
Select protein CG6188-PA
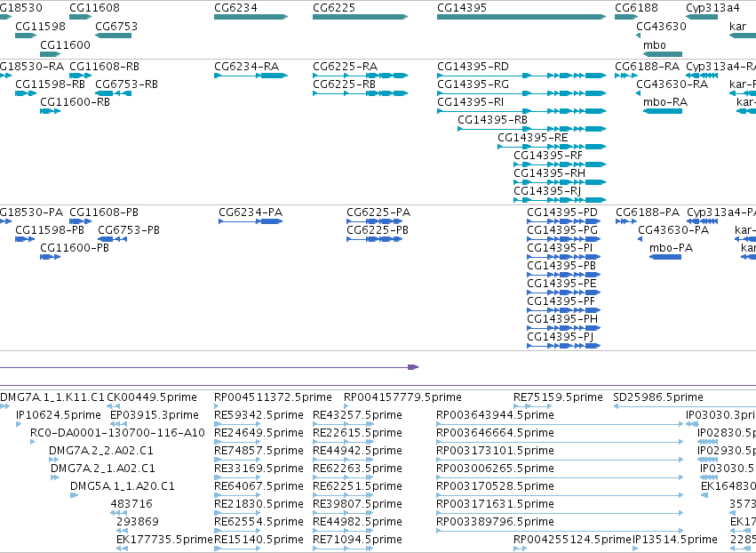[648, 212]
